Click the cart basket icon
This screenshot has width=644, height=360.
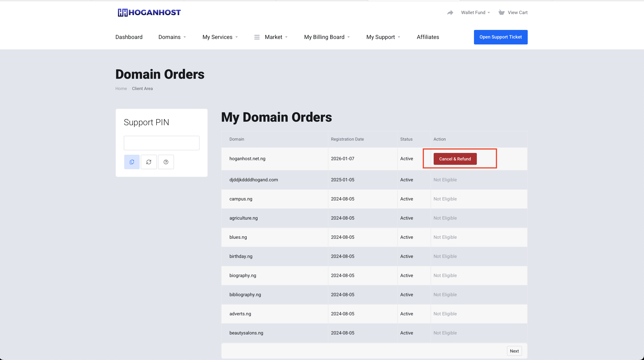501,12
